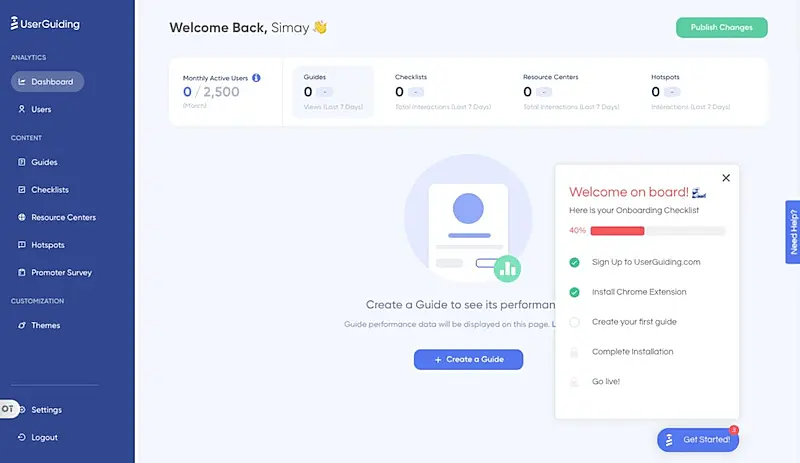Image resolution: width=800 pixels, height=463 pixels.
Task: Click the Themes brush icon
Action: click(x=22, y=325)
